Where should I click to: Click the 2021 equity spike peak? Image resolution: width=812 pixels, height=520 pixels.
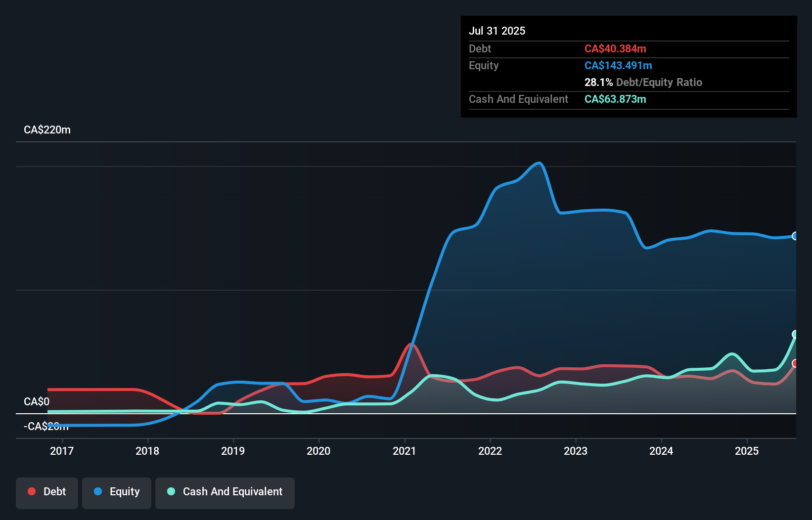point(539,162)
